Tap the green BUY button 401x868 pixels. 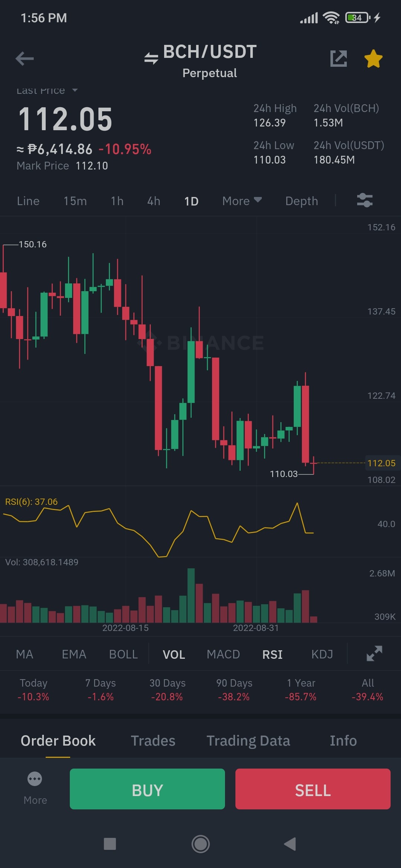[147, 789]
